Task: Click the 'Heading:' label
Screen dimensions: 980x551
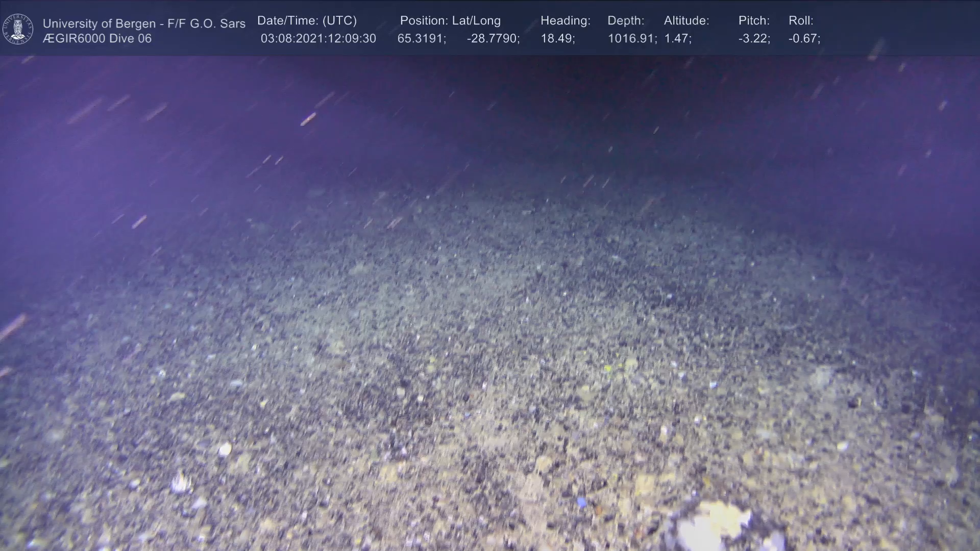Action: (x=565, y=21)
